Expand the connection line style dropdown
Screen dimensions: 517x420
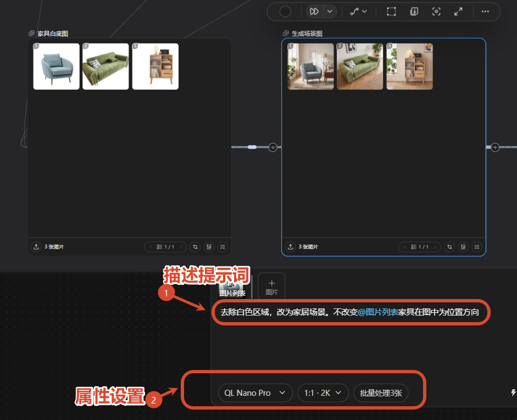[364, 12]
